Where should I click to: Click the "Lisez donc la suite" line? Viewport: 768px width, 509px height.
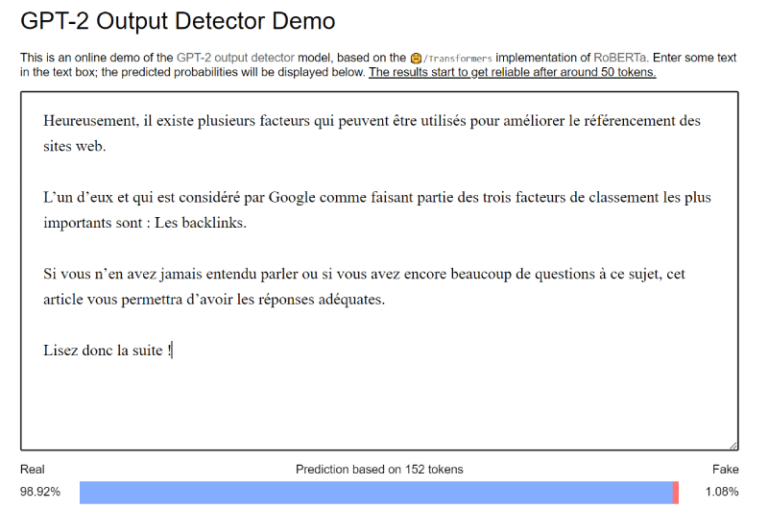click(105, 351)
